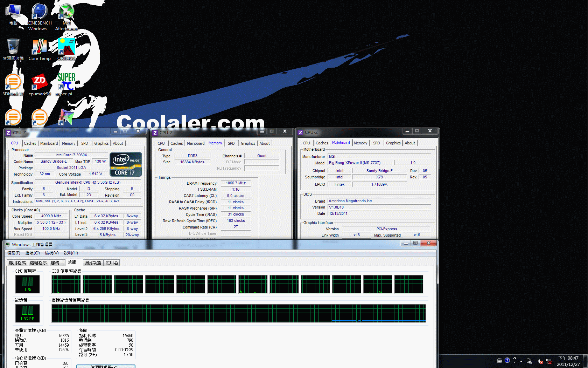This screenshot has width=588, height=368.
Task: Click the device tray icon beside the volume icon
Action: 530,361
